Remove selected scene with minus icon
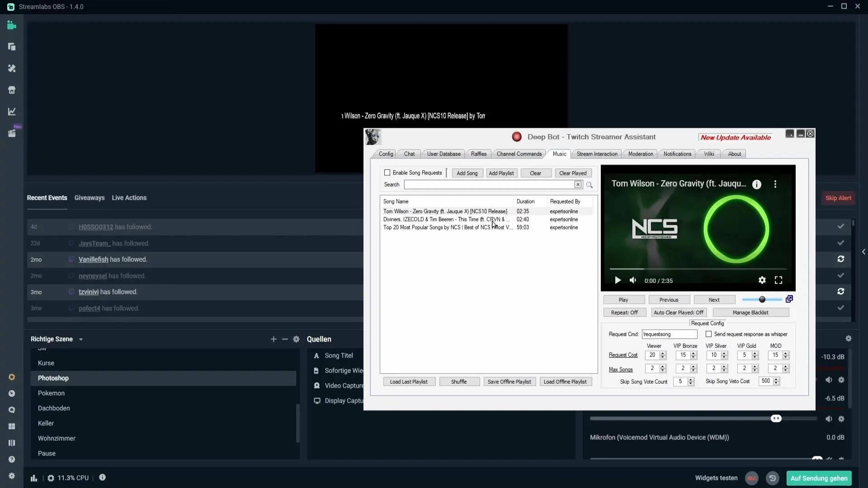This screenshot has width=868, height=488. [x=285, y=339]
